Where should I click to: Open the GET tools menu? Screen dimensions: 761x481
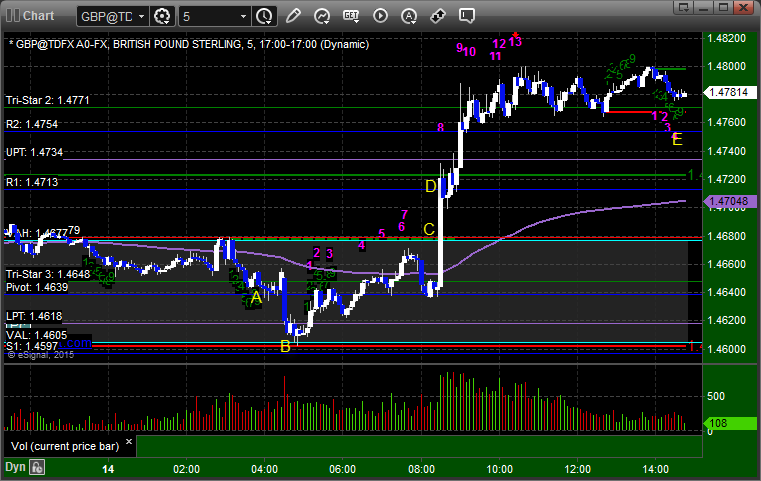[x=351, y=16]
